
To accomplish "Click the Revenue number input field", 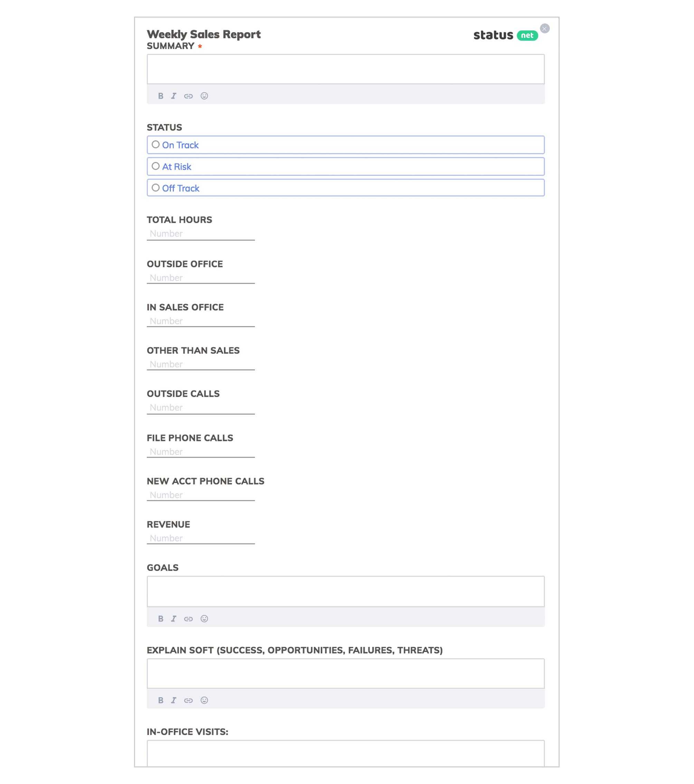I will coord(201,538).
